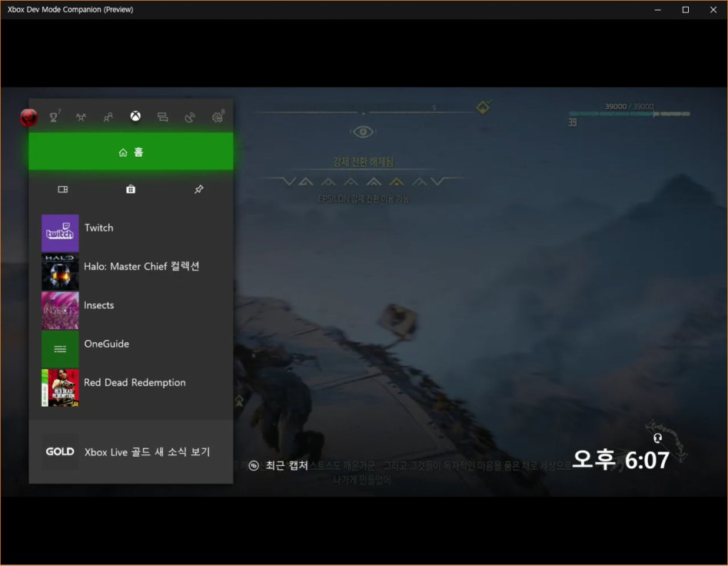This screenshot has width=728, height=566.
Task: Open the Broadcast and capture tab icon
Action: coord(190,117)
